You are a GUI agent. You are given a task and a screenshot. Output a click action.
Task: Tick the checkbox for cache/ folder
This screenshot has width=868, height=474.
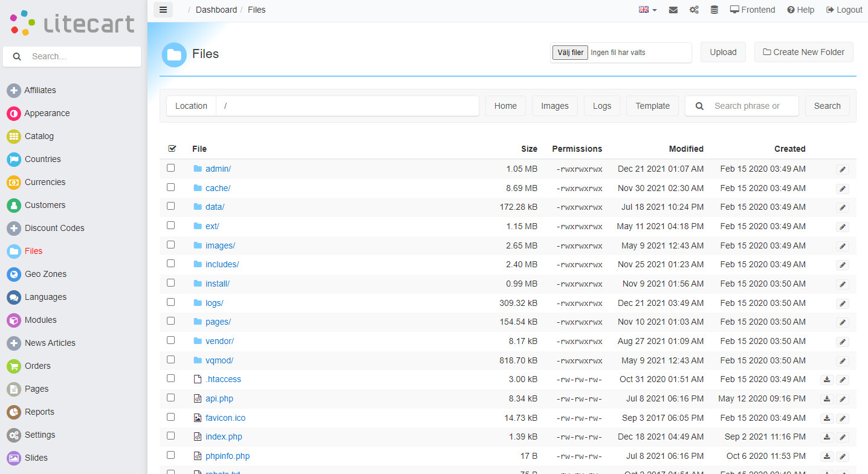[171, 187]
